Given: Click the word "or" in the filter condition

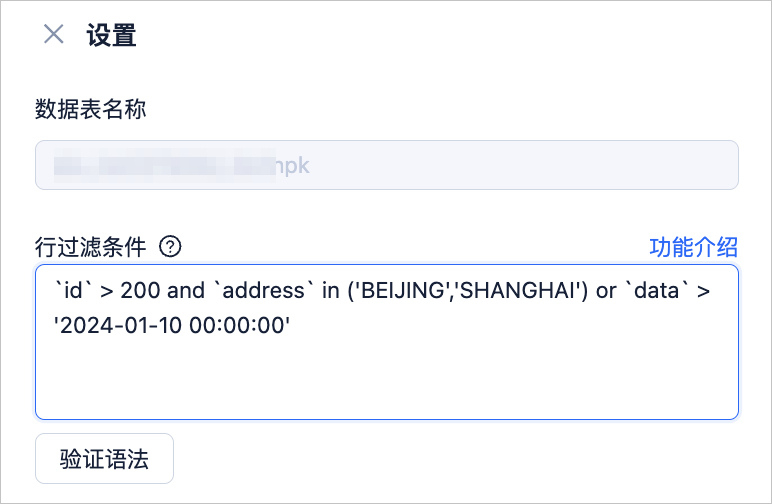Looking at the screenshot, I should (x=606, y=291).
